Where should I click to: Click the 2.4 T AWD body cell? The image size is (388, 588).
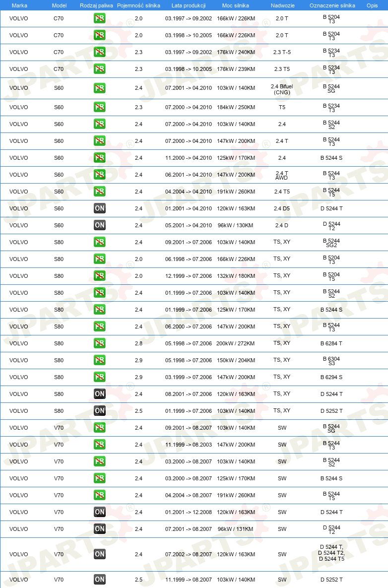(282, 176)
